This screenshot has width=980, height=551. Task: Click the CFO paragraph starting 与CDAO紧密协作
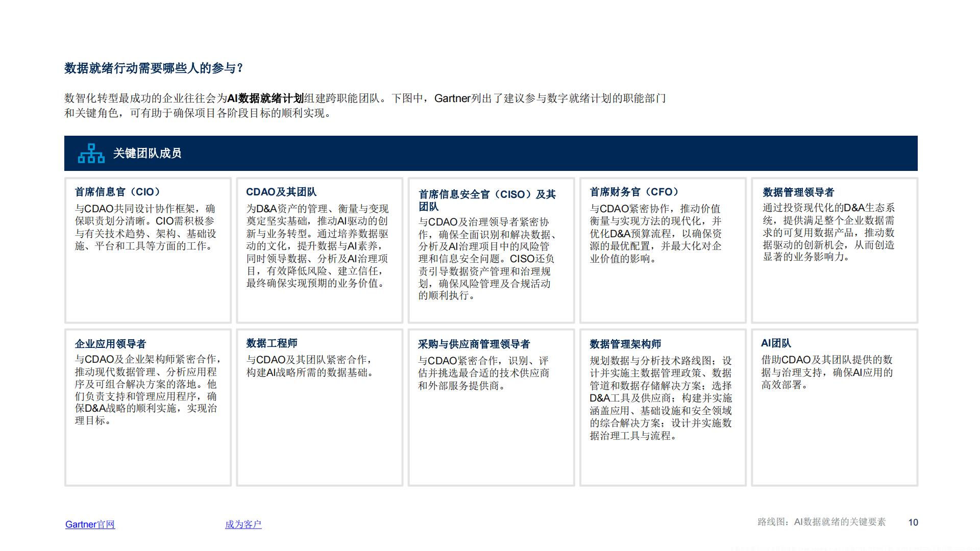point(656,234)
